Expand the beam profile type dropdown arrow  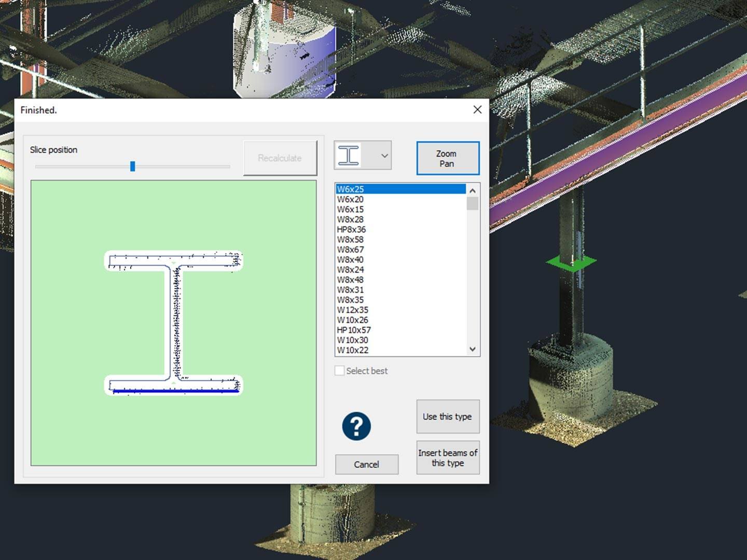[384, 156]
